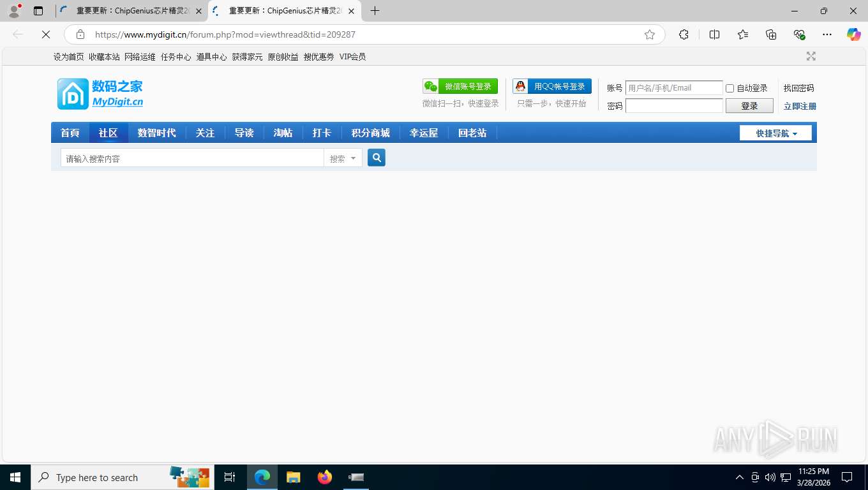
Task: Click the 立即注册 link
Action: [x=800, y=106]
